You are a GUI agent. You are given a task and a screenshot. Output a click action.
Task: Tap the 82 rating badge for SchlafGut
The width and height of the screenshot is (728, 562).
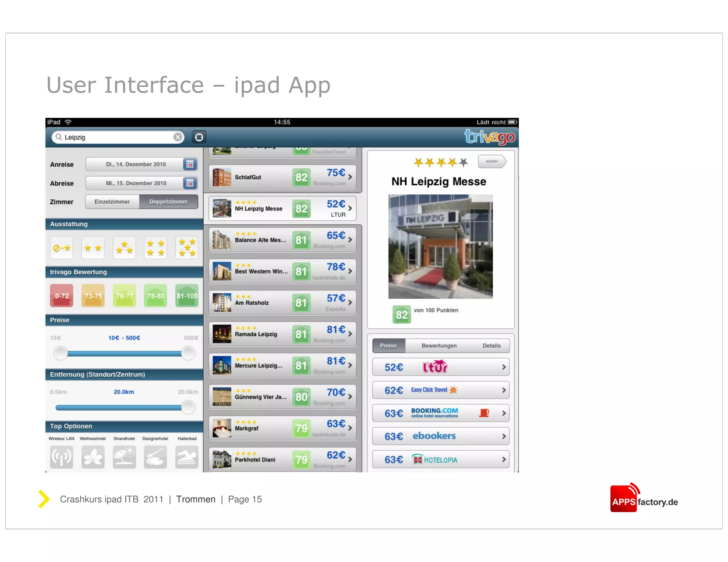pos(301,177)
